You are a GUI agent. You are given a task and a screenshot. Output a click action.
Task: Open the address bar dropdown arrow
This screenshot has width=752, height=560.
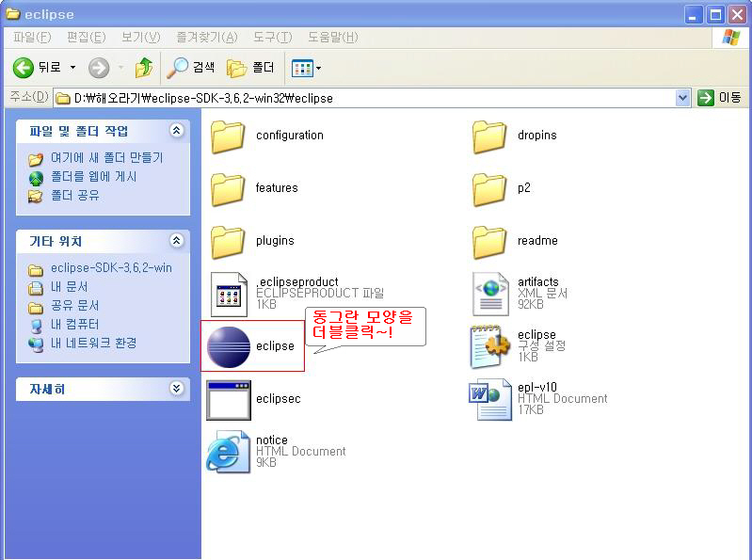[x=682, y=98]
